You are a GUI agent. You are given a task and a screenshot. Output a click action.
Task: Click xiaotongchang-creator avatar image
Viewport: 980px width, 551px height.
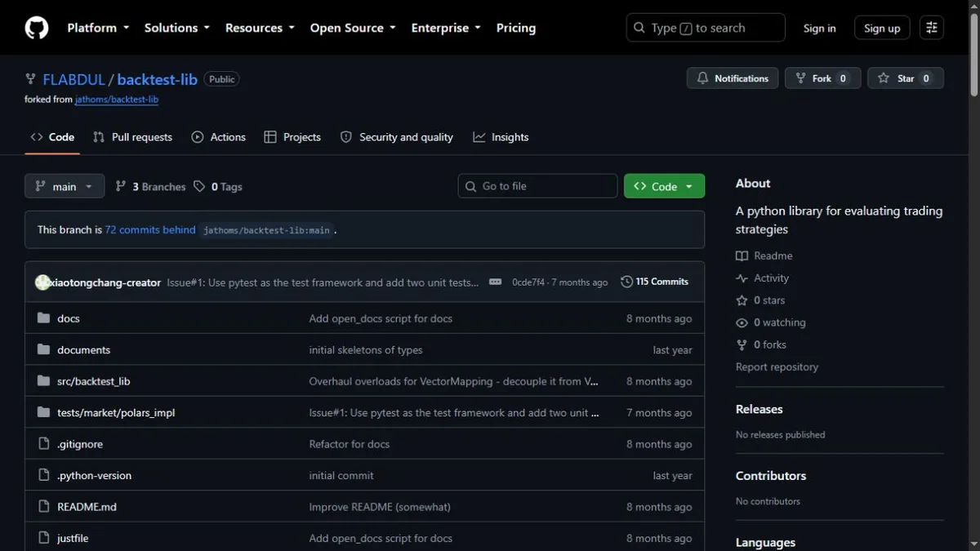click(x=43, y=282)
